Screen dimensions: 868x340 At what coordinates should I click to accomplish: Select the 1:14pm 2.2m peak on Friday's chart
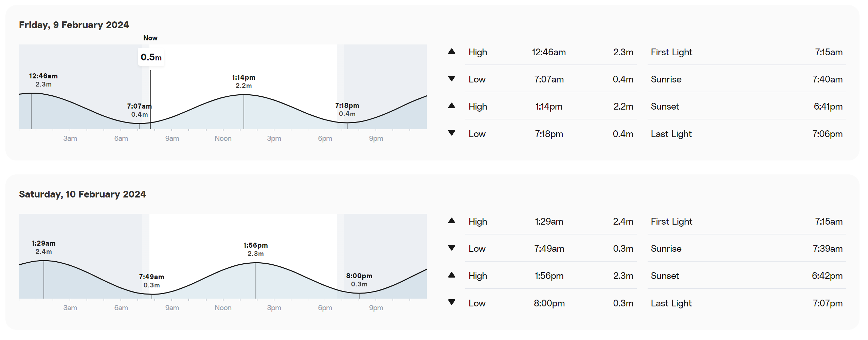tap(243, 81)
